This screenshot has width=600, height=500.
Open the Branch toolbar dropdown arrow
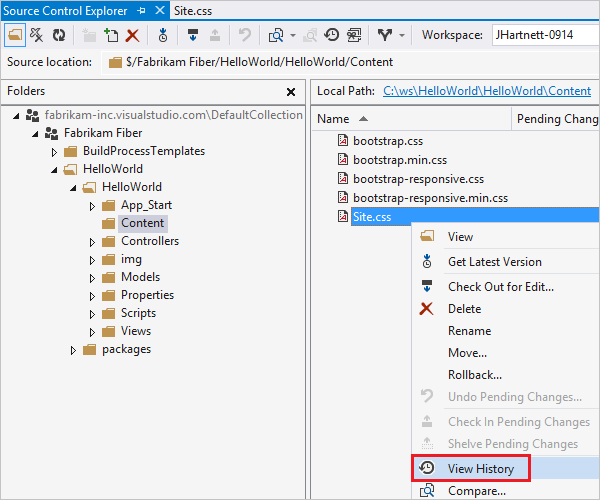tap(402, 35)
